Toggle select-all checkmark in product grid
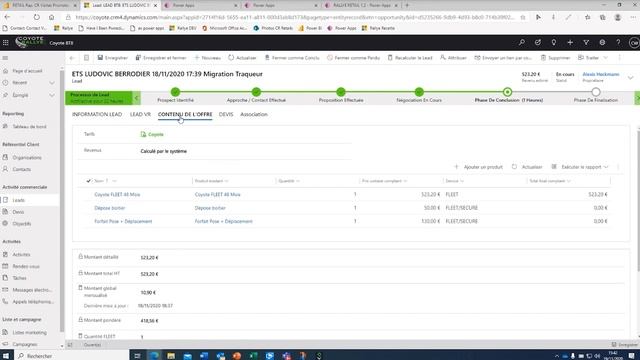Image resolution: width=640 pixels, height=360 pixels. pos(89,181)
